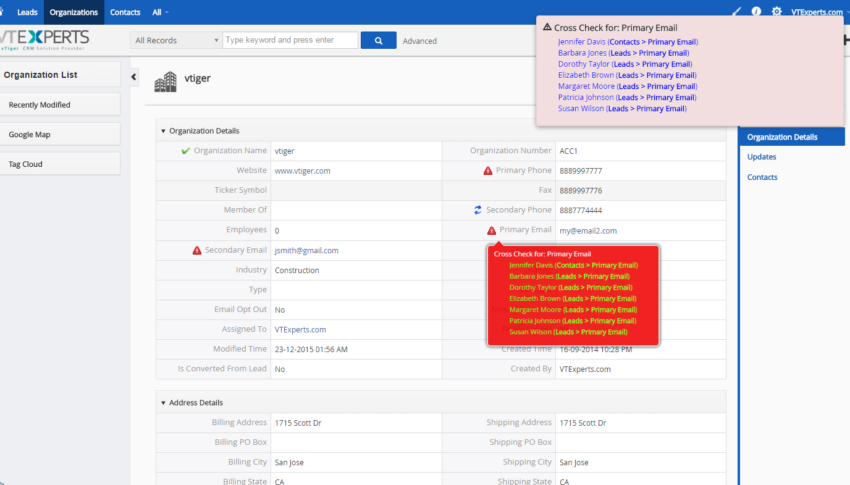Viewport: 850px width, 485px height.
Task: Open Dorothy Taylor in pink popup
Action: pyautogui.click(x=625, y=64)
